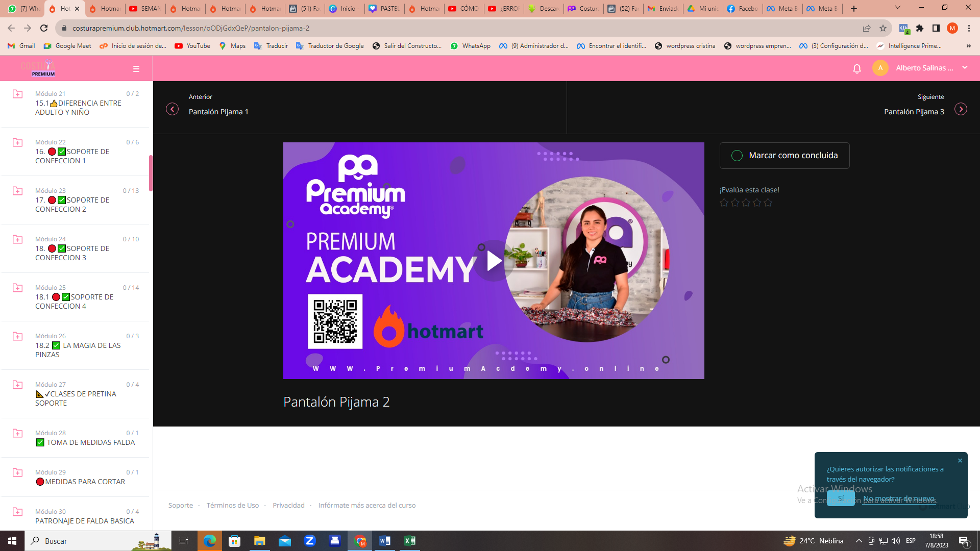Click the Soporte footer link

tap(181, 506)
